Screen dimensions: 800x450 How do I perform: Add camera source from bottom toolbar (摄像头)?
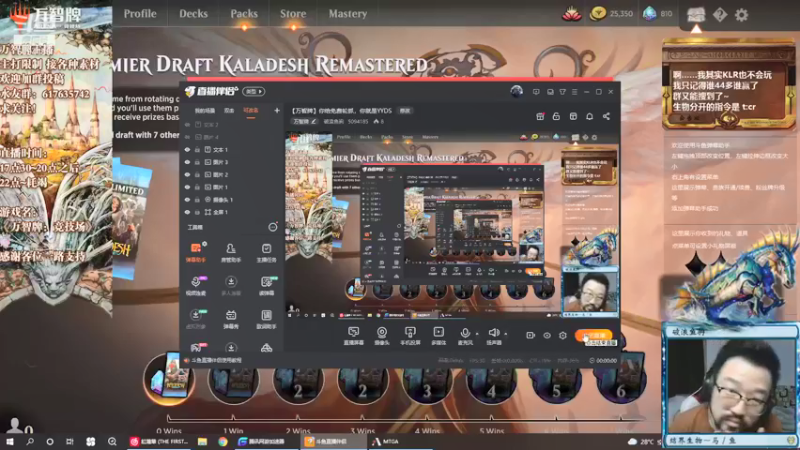coord(382,336)
